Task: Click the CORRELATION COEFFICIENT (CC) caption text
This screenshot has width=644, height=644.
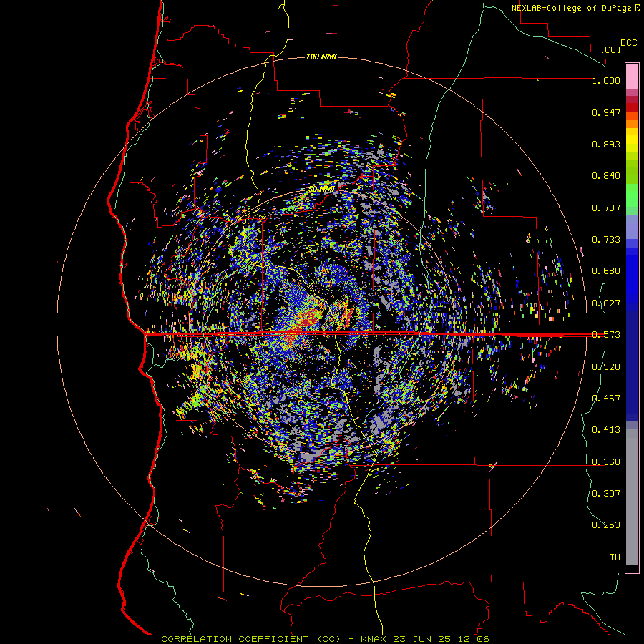Action: [250, 639]
